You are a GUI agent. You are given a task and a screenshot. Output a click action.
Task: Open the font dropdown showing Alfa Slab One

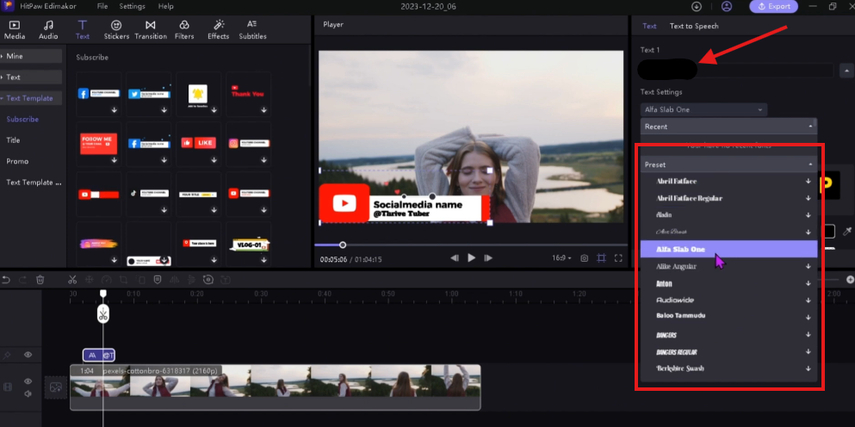click(x=703, y=110)
